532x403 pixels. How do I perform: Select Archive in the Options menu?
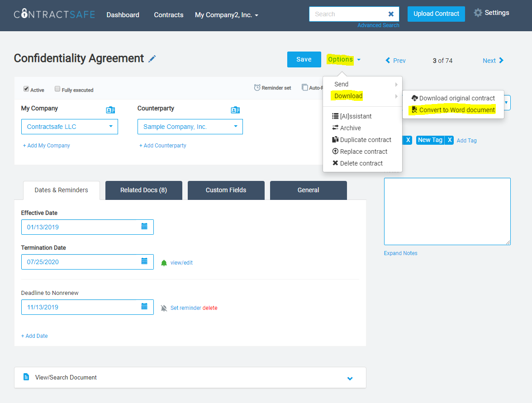pos(362,128)
